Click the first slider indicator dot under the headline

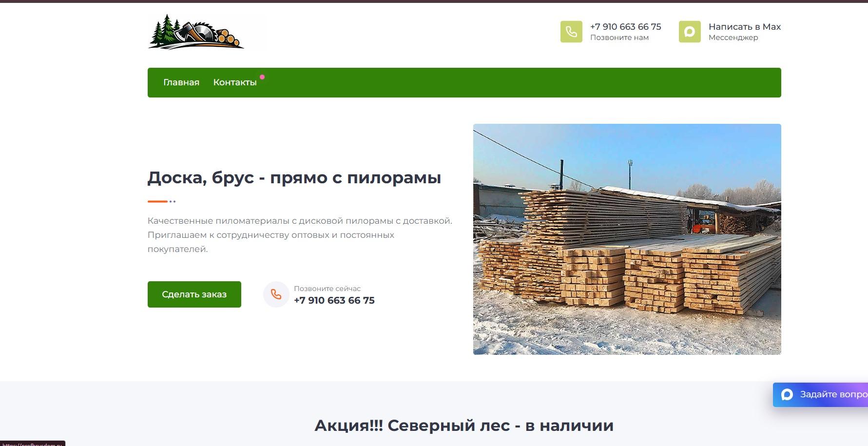pyautogui.click(x=171, y=200)
